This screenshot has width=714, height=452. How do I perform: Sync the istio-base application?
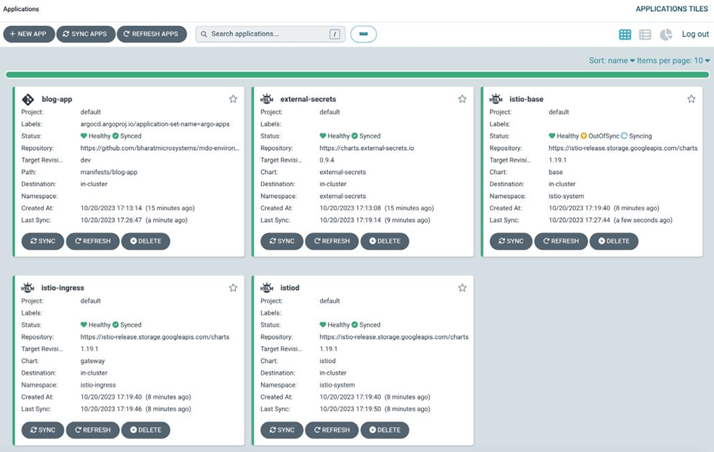(511, 241)
